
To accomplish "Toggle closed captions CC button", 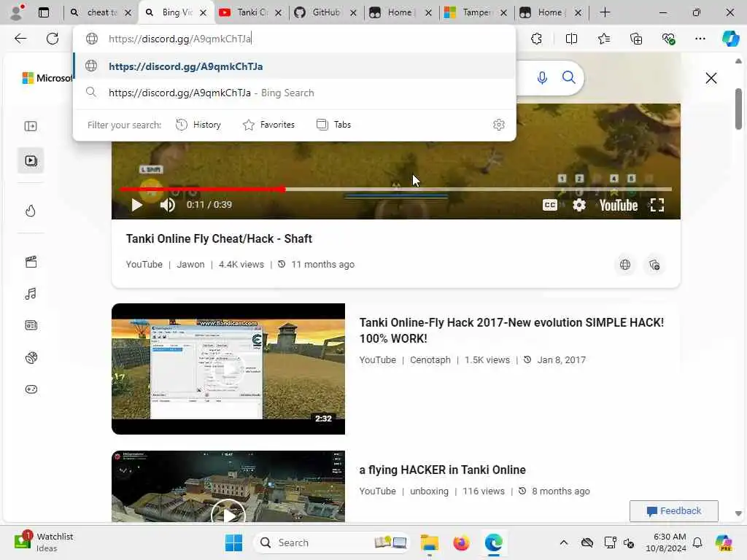I will [550, 205].
